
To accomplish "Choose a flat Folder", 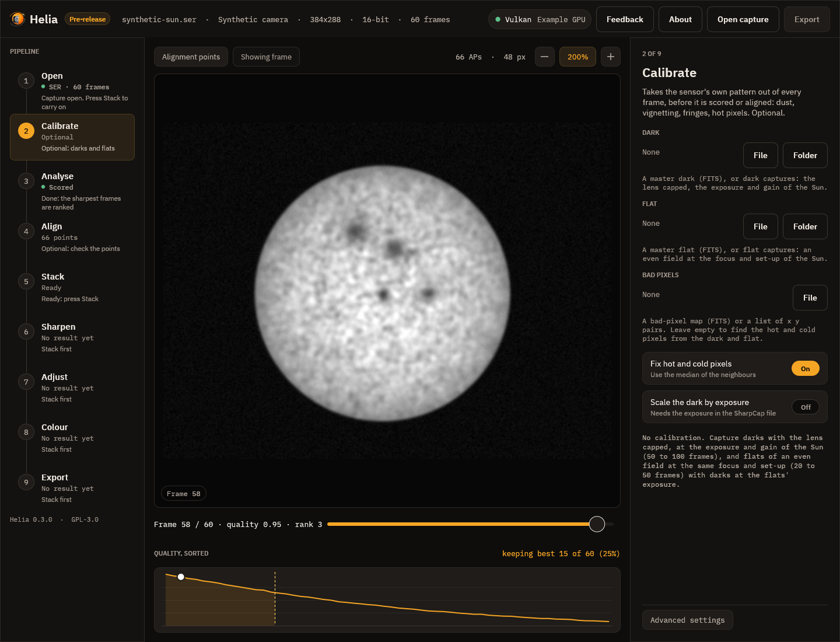I will [805, 226].
